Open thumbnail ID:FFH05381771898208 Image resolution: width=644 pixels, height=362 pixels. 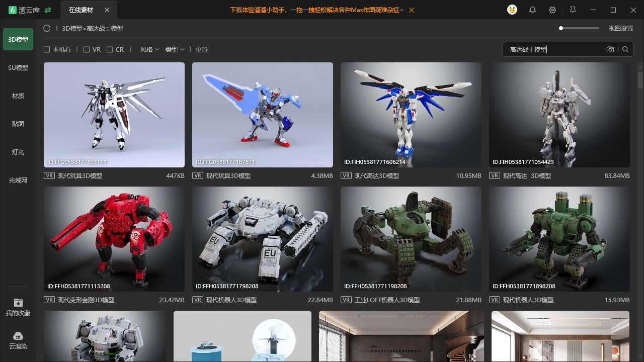tap(559, 239)
